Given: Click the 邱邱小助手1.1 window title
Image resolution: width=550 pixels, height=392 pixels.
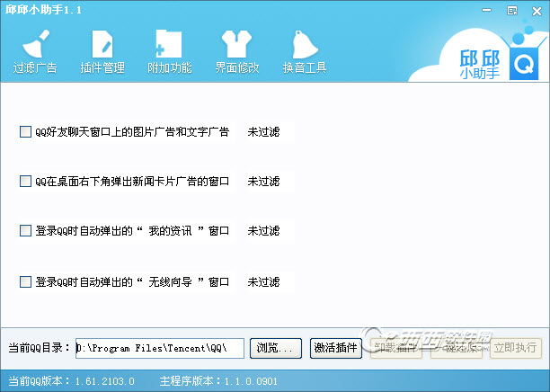Looking at the screenshot, I should coord(43,10).
